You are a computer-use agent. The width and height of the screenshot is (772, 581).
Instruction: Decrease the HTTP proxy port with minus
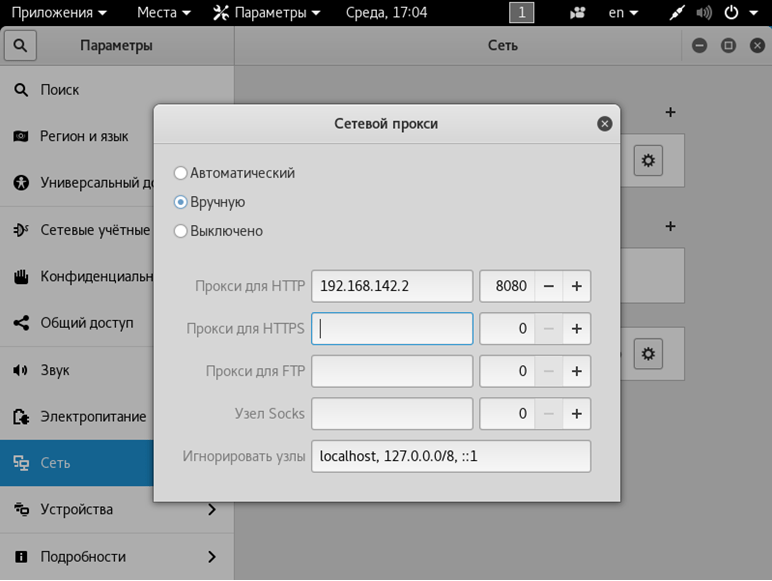pos(548,286)
